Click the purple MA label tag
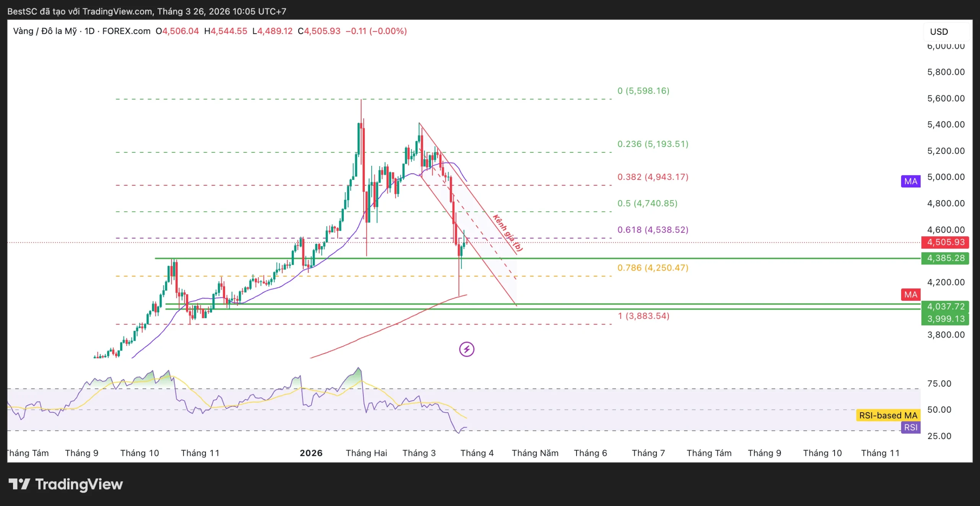 tap(910, 181)
